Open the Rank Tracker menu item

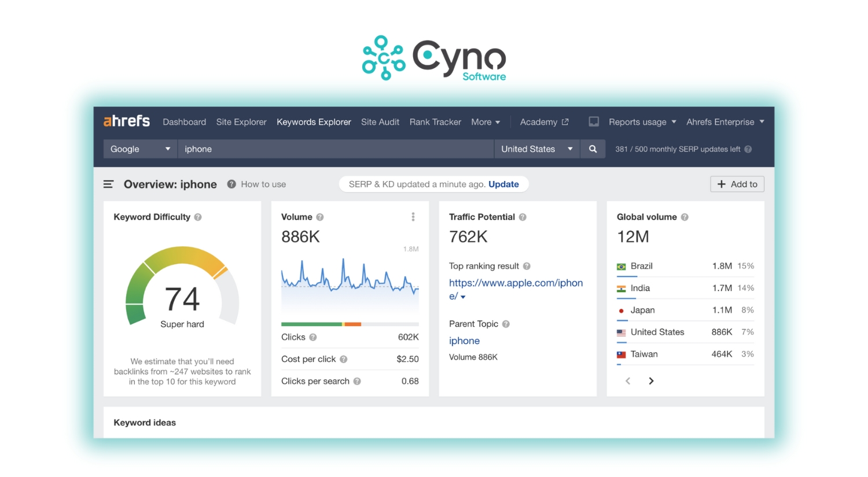435,122
